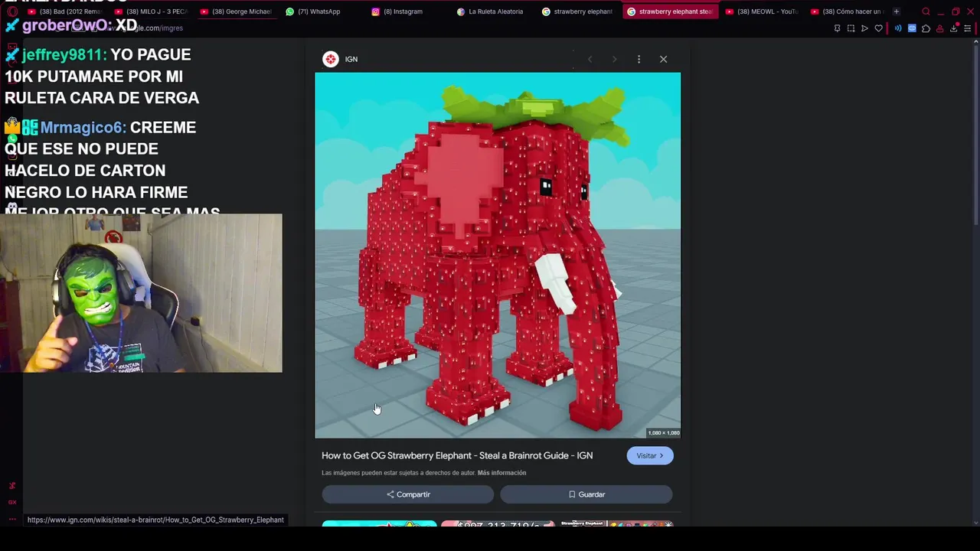Click the jeffrey9811 chat username

coord(64,54)
